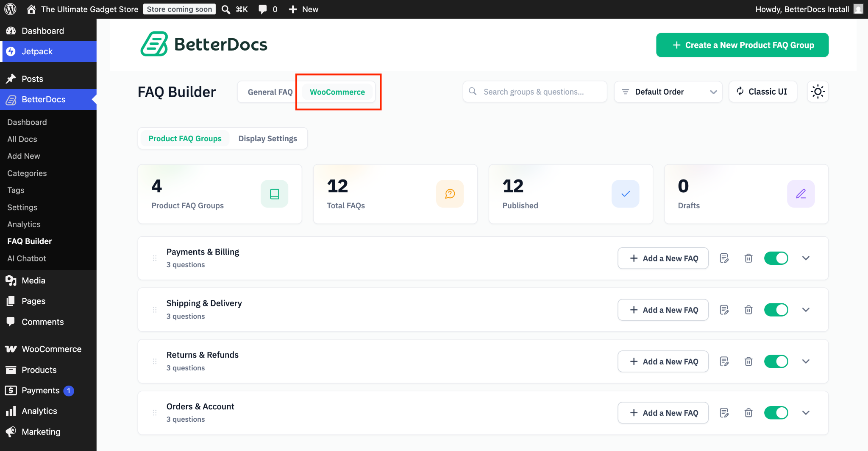Click the question bubble icon on Total FAQs card
Image resolution: width=868 pixels, height=451 pixels.
tap(450, 194)
